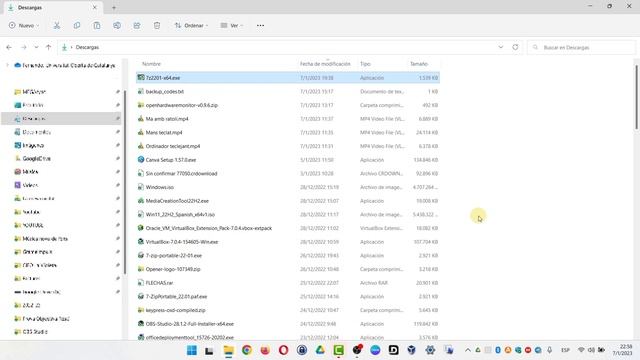Select openhardwaremonitor-v0.9.6.zip file
The height and width of the screenshot is (360, 640).
[288, 105]
